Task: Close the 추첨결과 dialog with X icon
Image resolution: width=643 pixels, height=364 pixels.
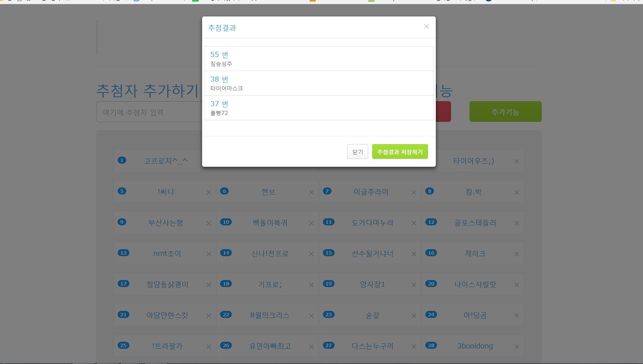Action: [426, 27]
